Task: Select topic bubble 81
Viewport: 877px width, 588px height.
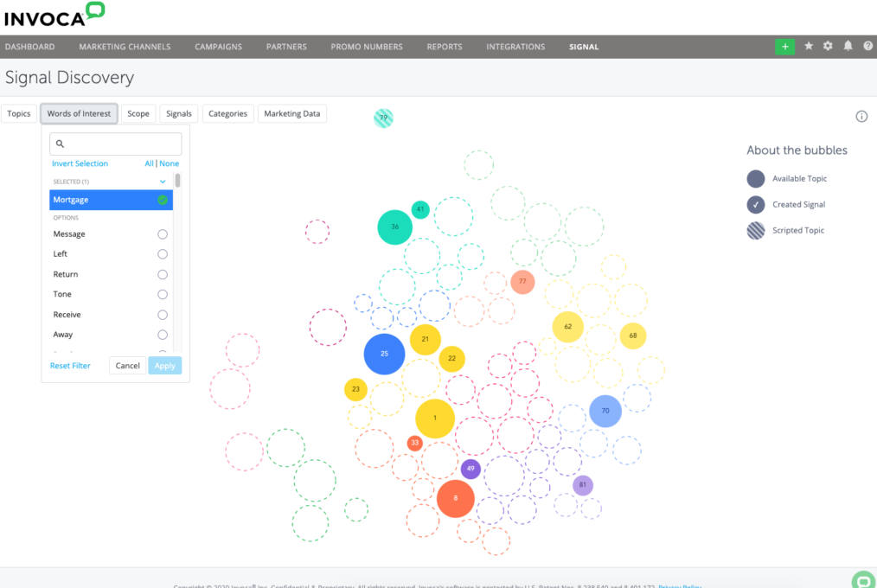Action: pyautogui.click(x=582, y=484)
